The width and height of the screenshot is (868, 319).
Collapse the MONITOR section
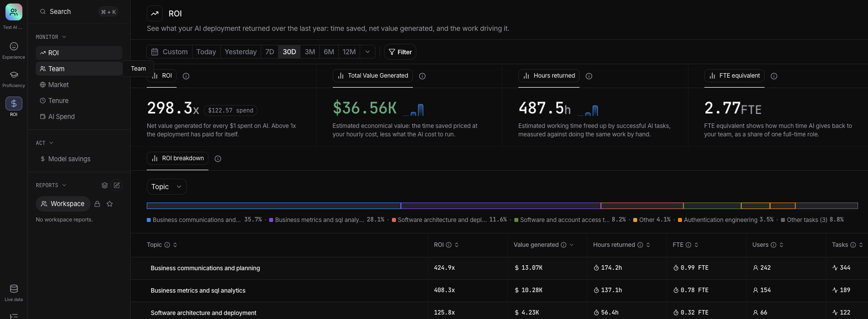(x=51, y=37)
